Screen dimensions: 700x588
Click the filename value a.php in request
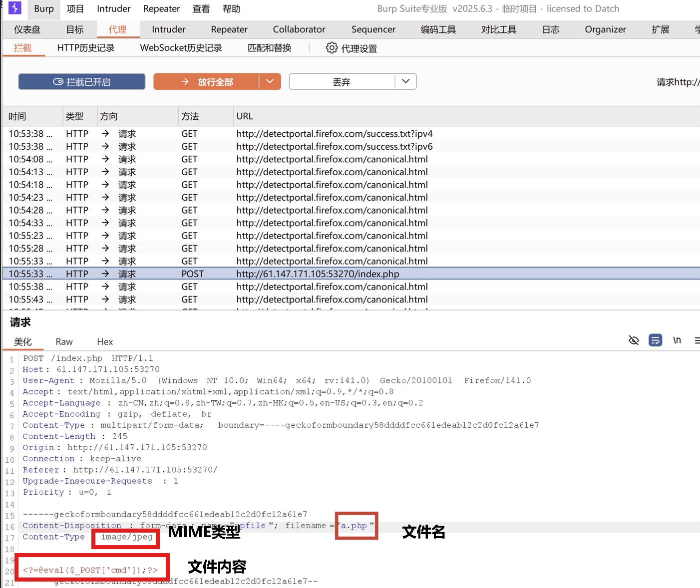click(x=353, y=526)
